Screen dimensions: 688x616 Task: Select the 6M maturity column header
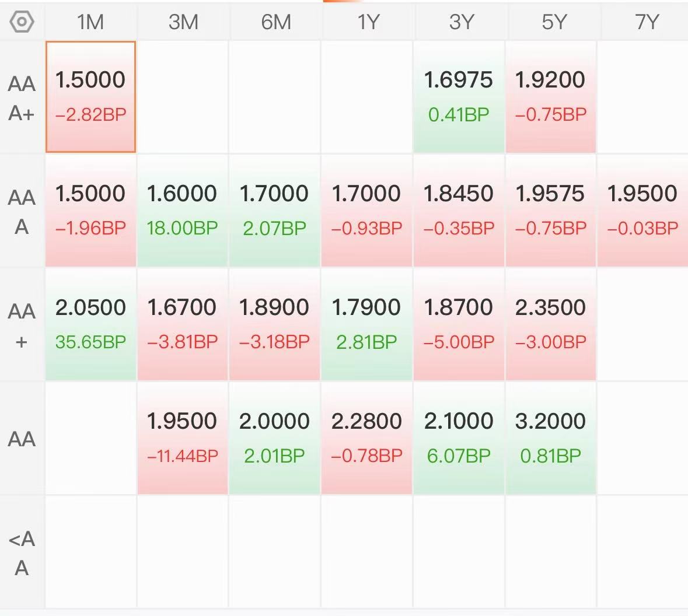(276, 22)
